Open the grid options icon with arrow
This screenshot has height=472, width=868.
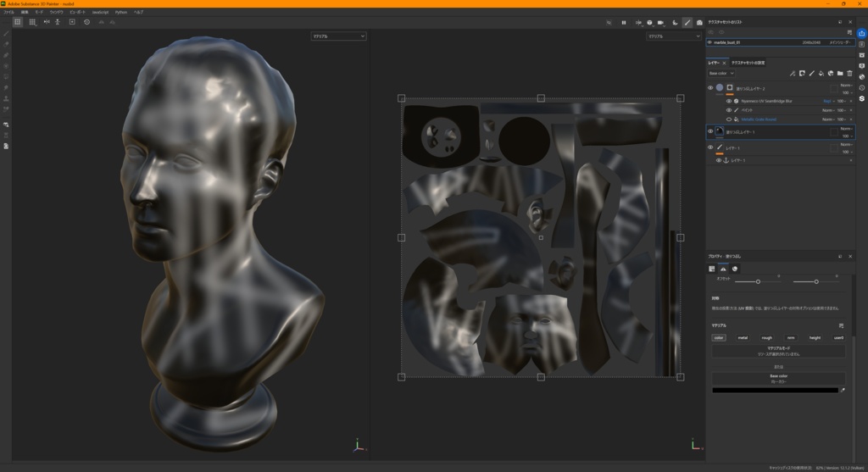33,22
